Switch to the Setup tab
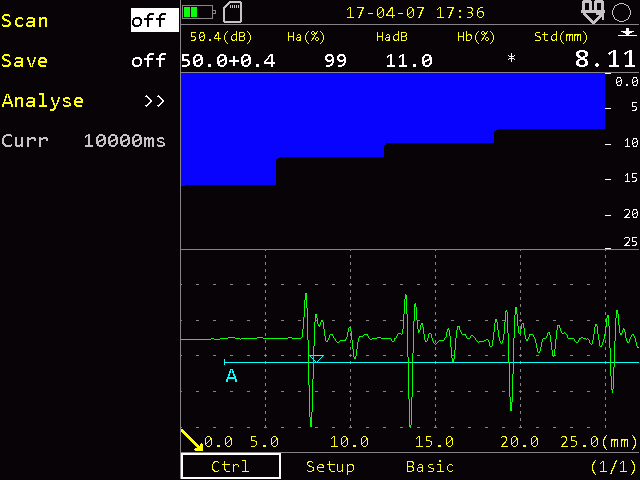 point(330,466)
